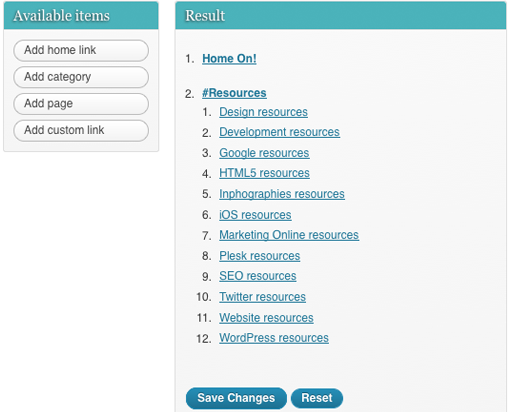Click Development resources link
Viewport: 510px width, 412px height.
pyautogui.click(x=279, y=132)
